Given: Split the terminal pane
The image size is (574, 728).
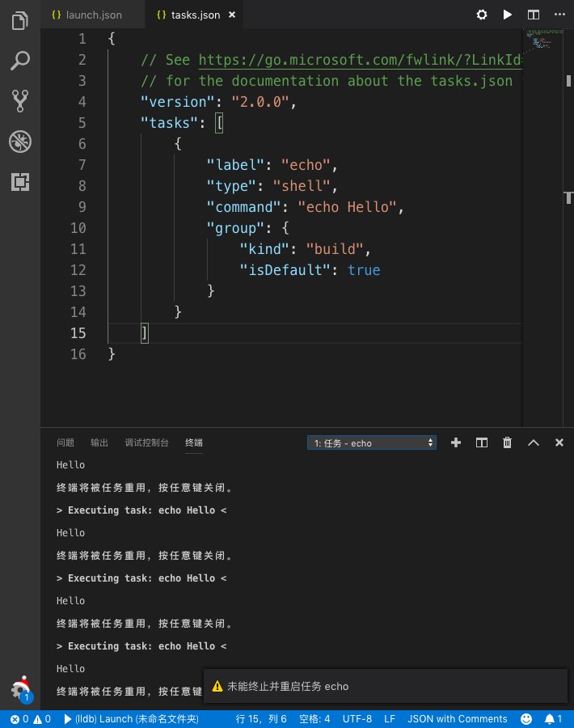Looking at the screenshot, I should pyautogui.click(x=482, y=442).
